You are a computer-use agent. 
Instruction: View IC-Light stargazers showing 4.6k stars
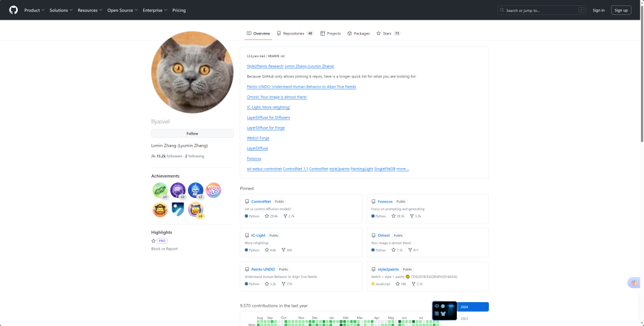point(270,250)
